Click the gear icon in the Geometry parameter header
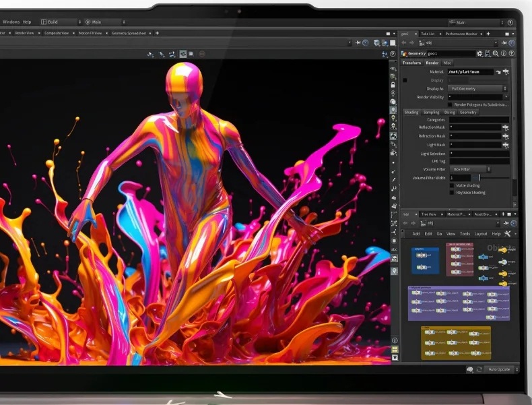 click(479, 53)
